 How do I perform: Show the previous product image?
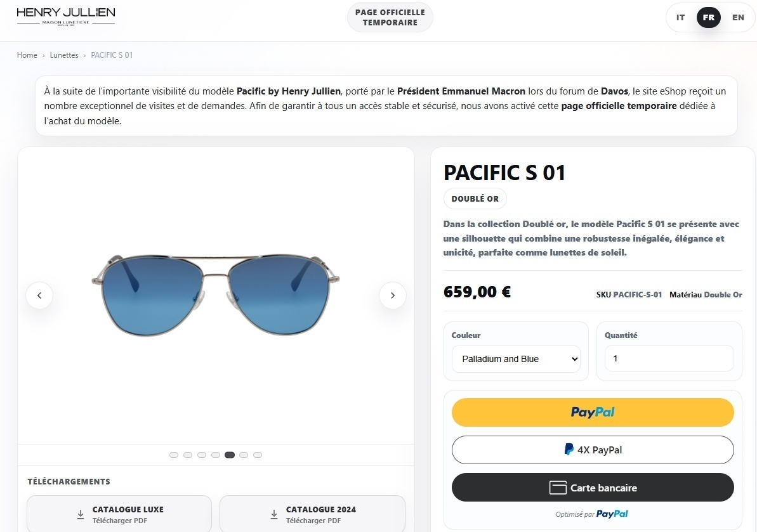coord(39,295)
